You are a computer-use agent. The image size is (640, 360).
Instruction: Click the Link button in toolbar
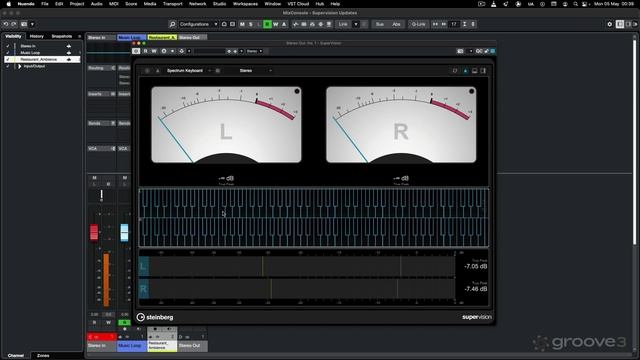click(343, 24)
